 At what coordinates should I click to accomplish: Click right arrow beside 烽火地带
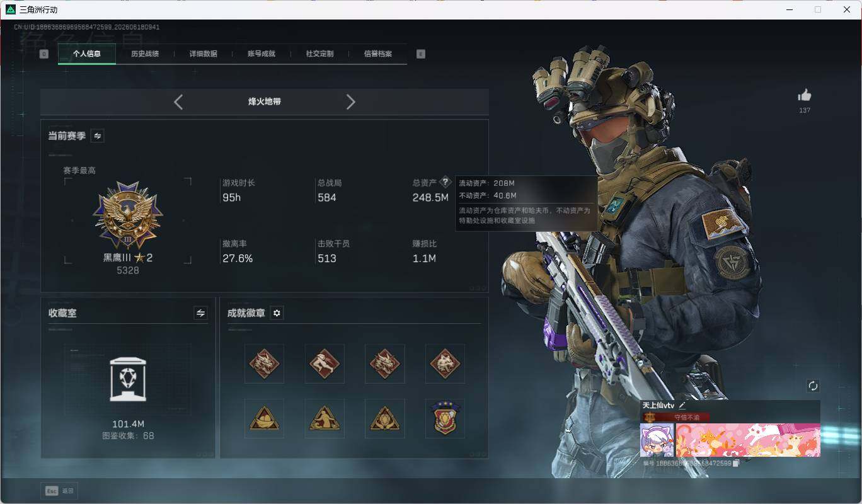pyautogui.click(x=351, y=101)
